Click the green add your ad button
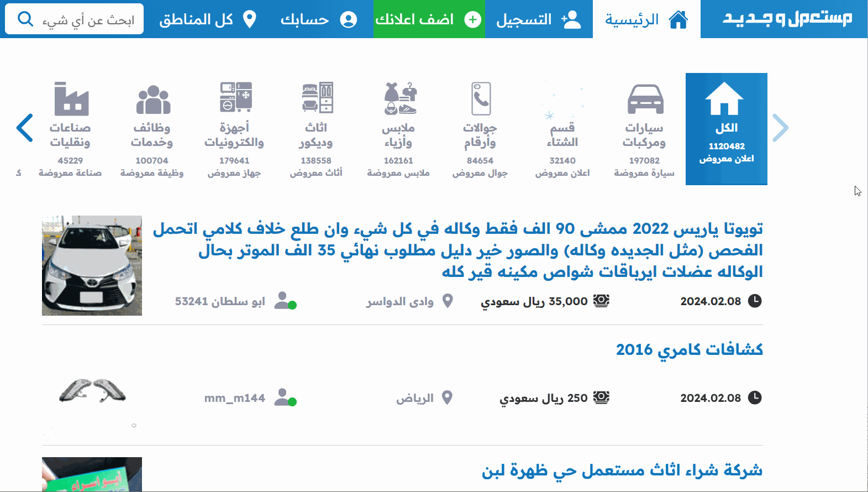The image size is (868, 492). [x=429, y=19]
